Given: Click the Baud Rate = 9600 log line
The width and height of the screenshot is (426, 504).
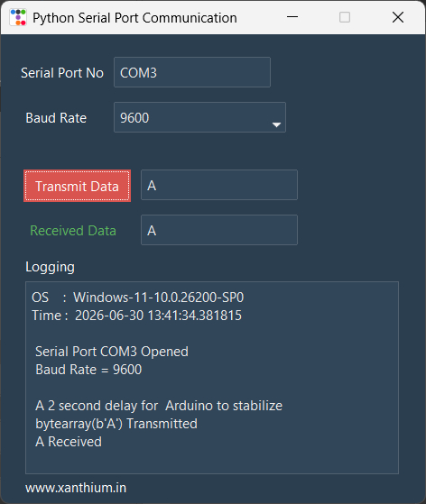Looking at the screenshot, I should (x=88, y=370).
